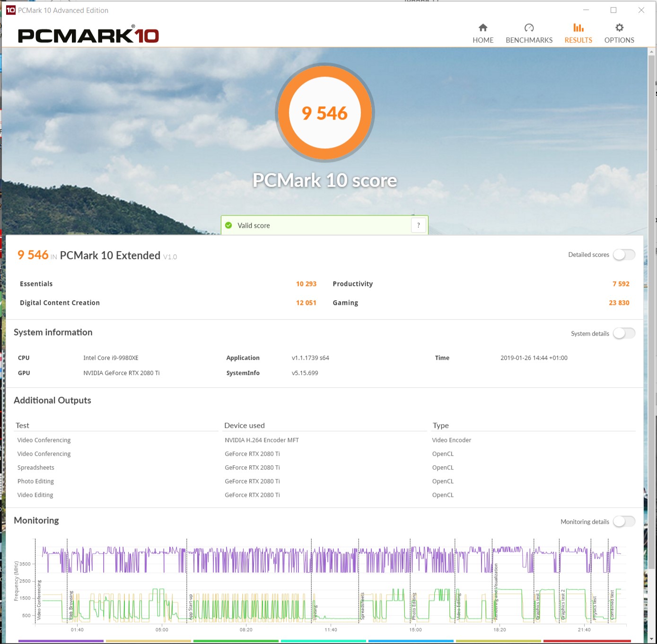Click the Type column header
Viewport: 657px width, 644px height.
click(x=440, y=426)
